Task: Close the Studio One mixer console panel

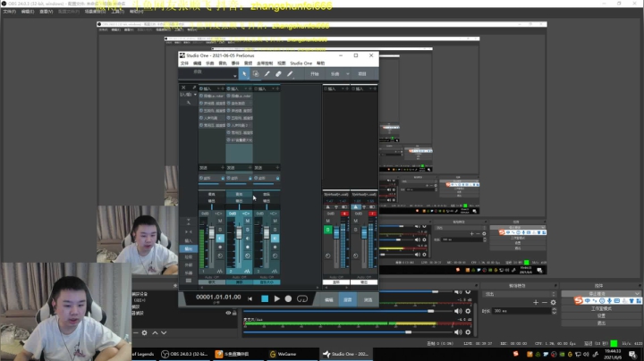Action: (x=183, y=88)
